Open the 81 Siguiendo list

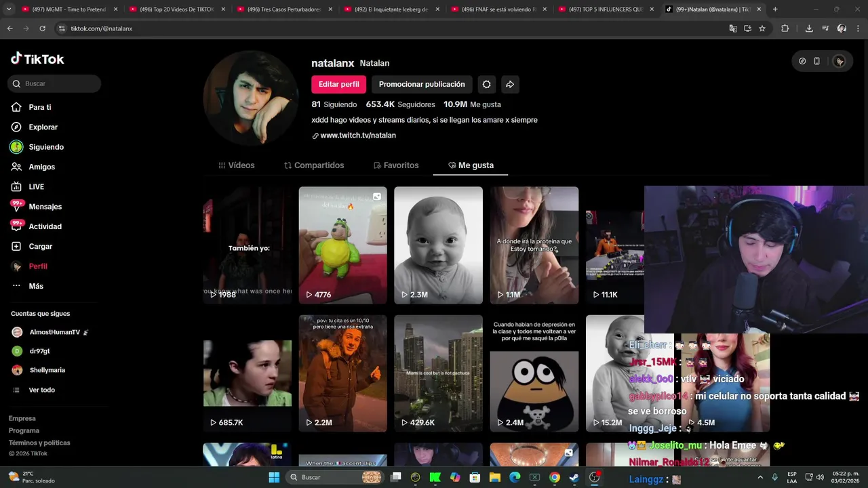(334, 104)
